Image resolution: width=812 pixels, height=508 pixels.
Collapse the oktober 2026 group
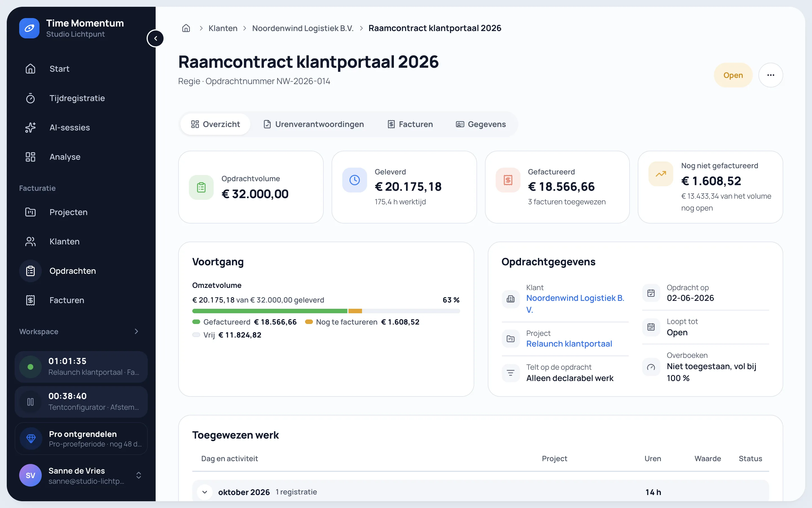tap(205, 492)
